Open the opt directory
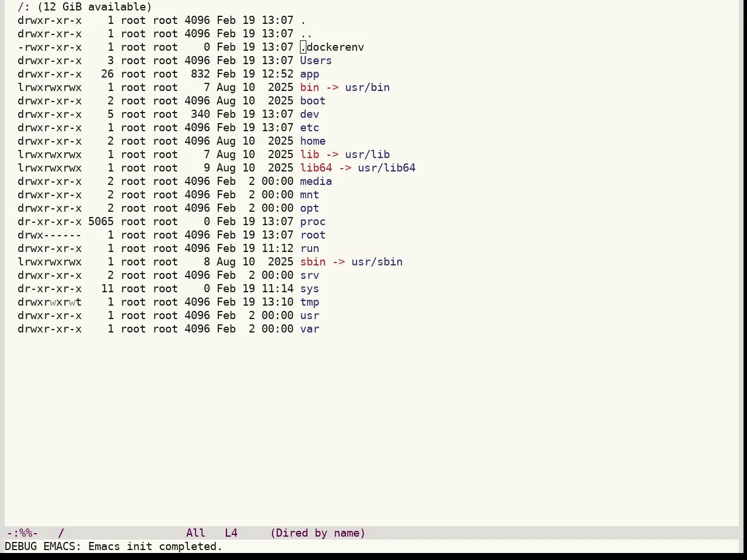The width and height of the screenshot is (747, 560). coord(309,208)
